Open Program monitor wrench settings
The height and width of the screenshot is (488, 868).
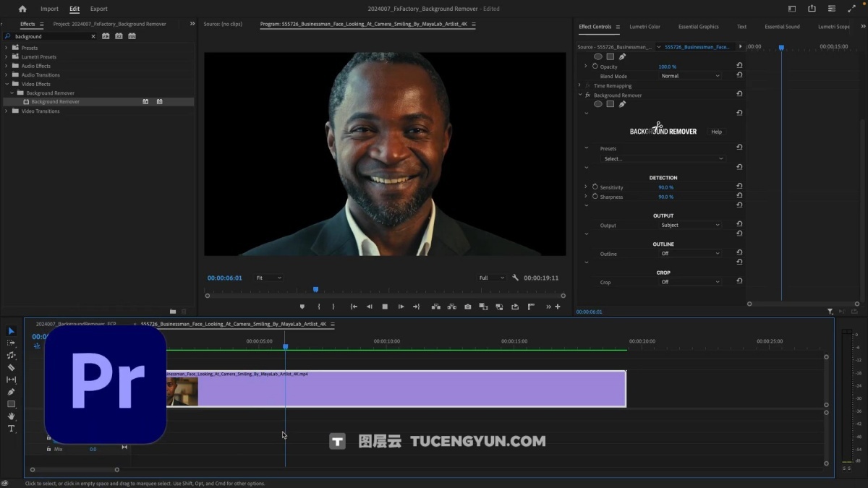point(515,278)
